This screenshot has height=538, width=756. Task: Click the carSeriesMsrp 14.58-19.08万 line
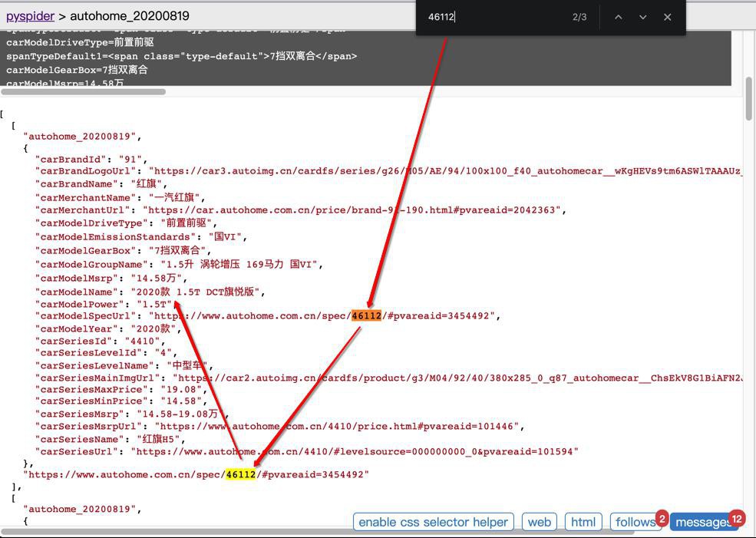131,414
